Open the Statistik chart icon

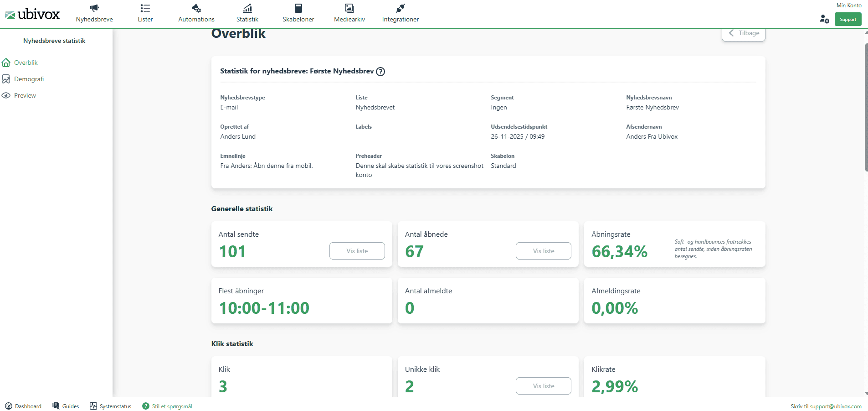coord(247,8)
